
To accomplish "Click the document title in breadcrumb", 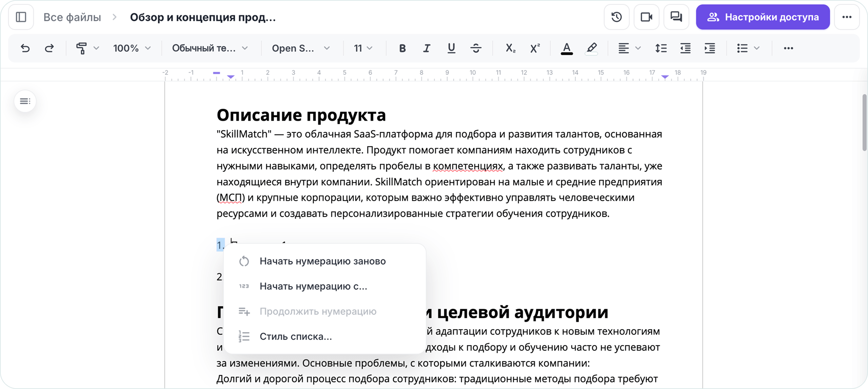I will pyautogui.click(x=203, y=17).
